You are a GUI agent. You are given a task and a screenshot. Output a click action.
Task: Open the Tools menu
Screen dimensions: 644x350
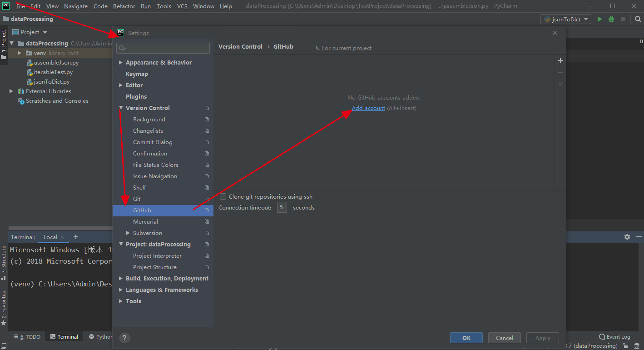164,6
